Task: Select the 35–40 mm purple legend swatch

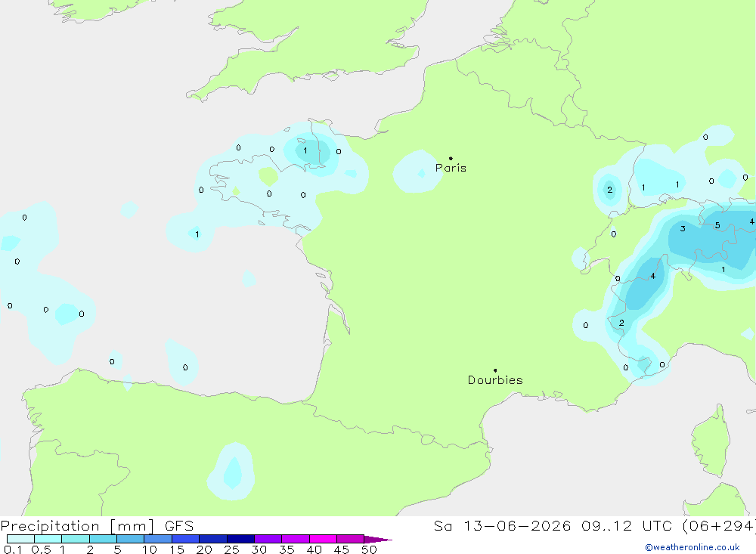Action: [x=296, y=539]
